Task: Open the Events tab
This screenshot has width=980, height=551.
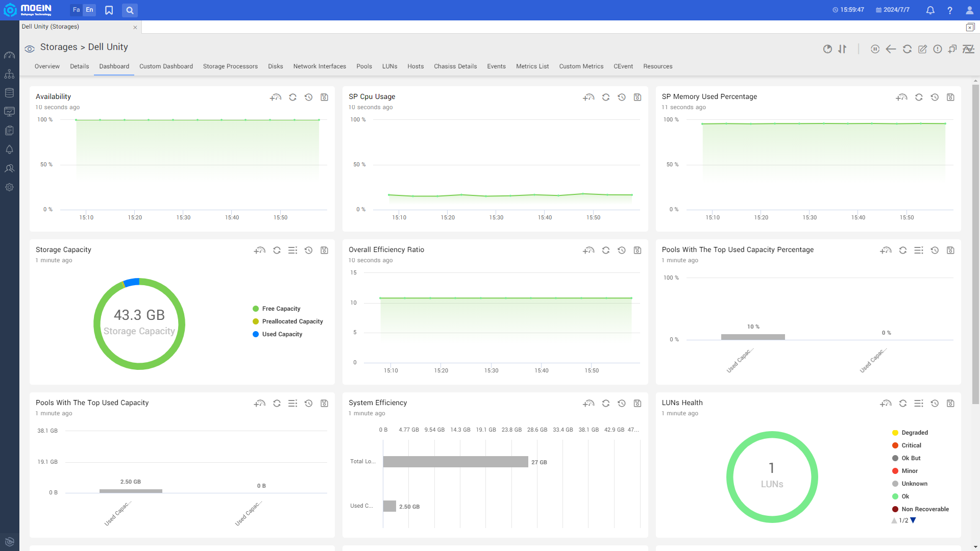Action: [496, 66]
